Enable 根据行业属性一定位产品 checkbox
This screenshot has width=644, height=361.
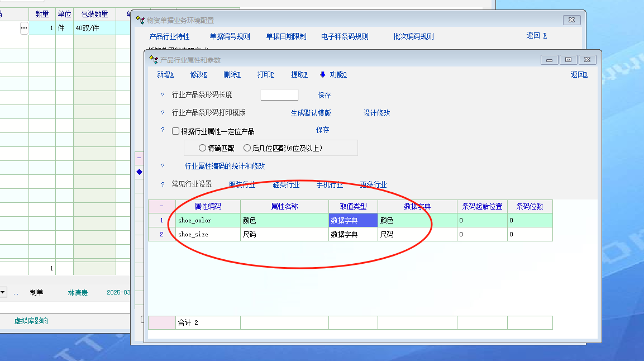(175, 131)
